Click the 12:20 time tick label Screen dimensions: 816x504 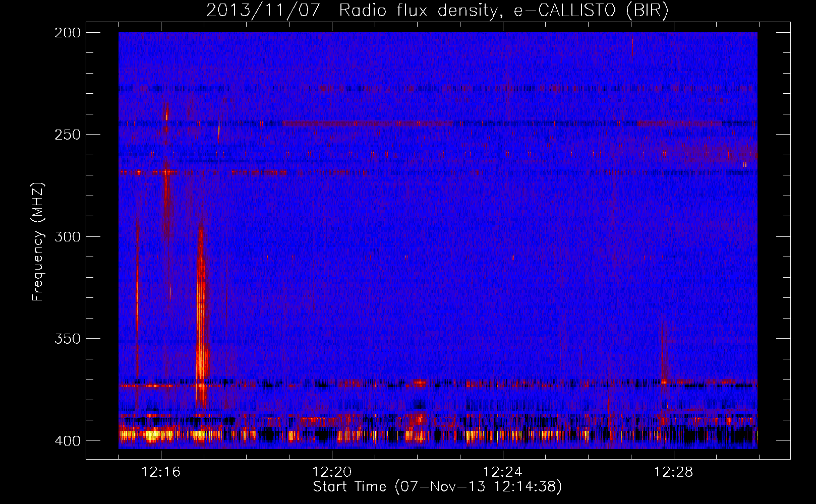pyautogui.click(x=332, y=472)
